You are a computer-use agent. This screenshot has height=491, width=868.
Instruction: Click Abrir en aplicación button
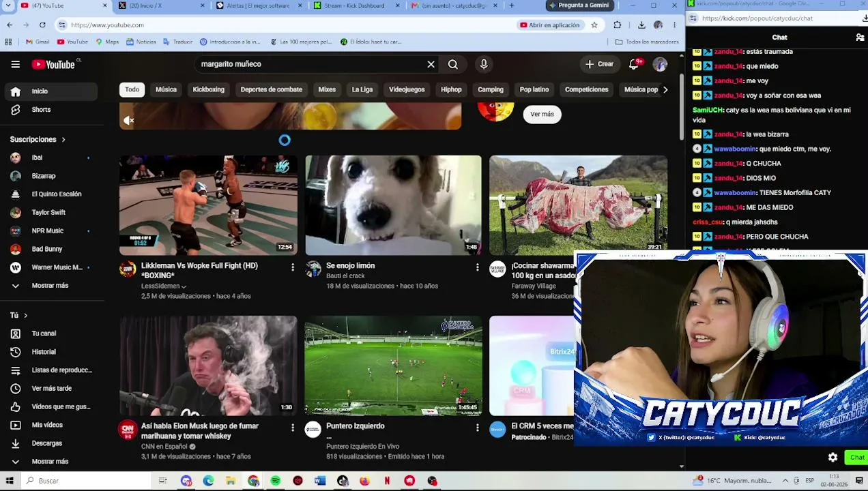(550, 25)
